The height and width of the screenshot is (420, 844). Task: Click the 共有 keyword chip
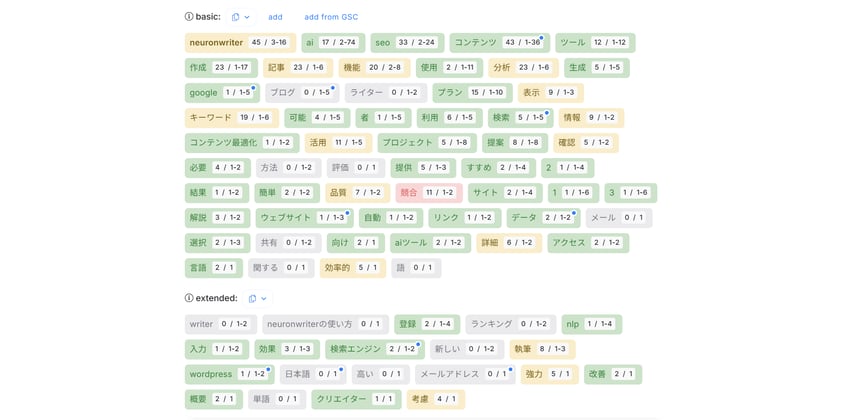click(x=289, y=243)
